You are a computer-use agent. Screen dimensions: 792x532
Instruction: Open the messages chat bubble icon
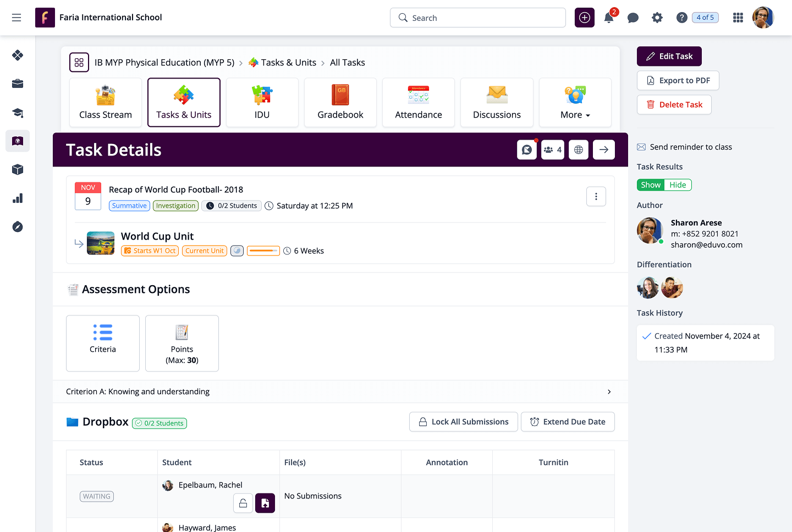[633, 18]
